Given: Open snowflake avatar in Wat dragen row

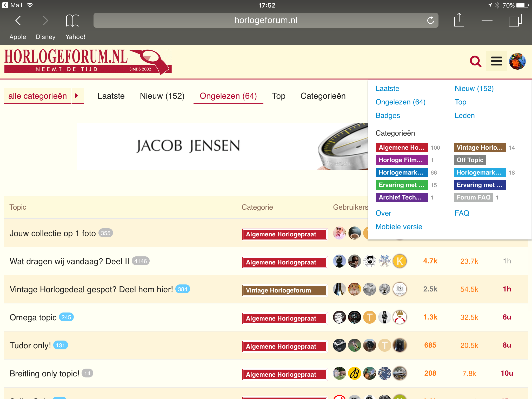Looking at the screenshot, I should (x=385, y=261).
